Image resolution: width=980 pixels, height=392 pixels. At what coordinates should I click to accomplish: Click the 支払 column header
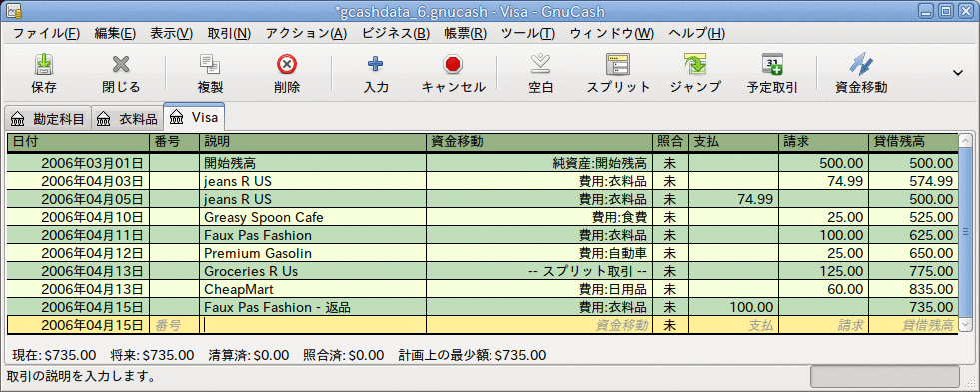click(733, 143)
